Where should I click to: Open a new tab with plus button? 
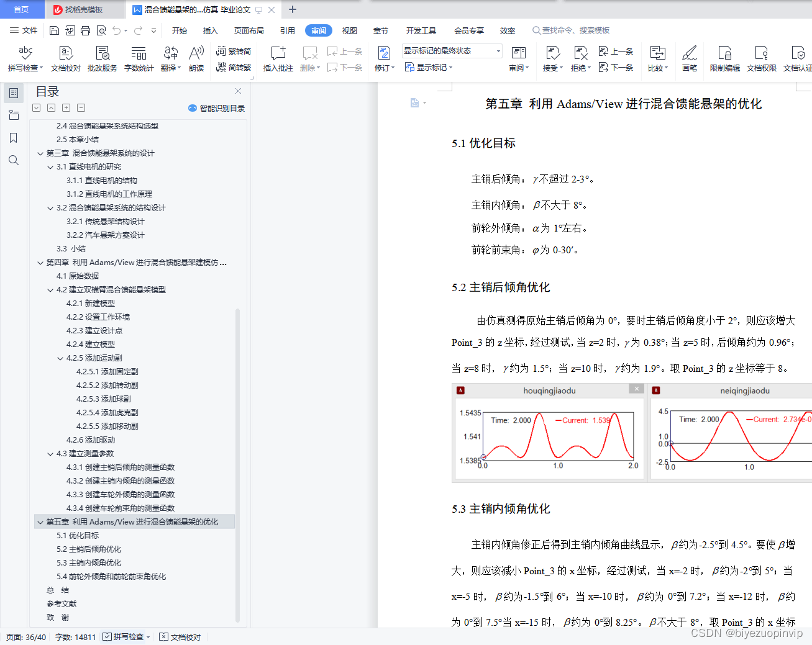coord(293,9)
